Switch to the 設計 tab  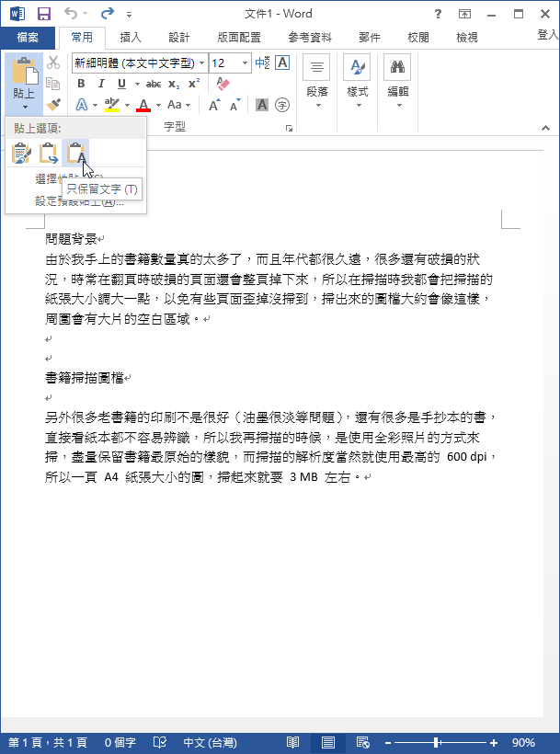178,37
